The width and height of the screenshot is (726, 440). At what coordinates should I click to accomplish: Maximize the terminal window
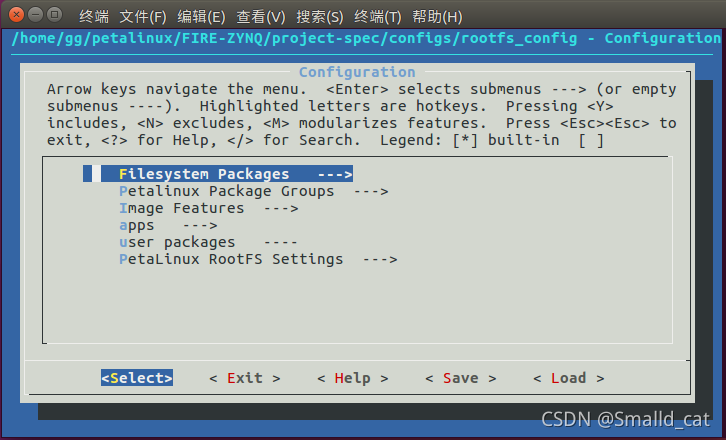tap(55, 15)
